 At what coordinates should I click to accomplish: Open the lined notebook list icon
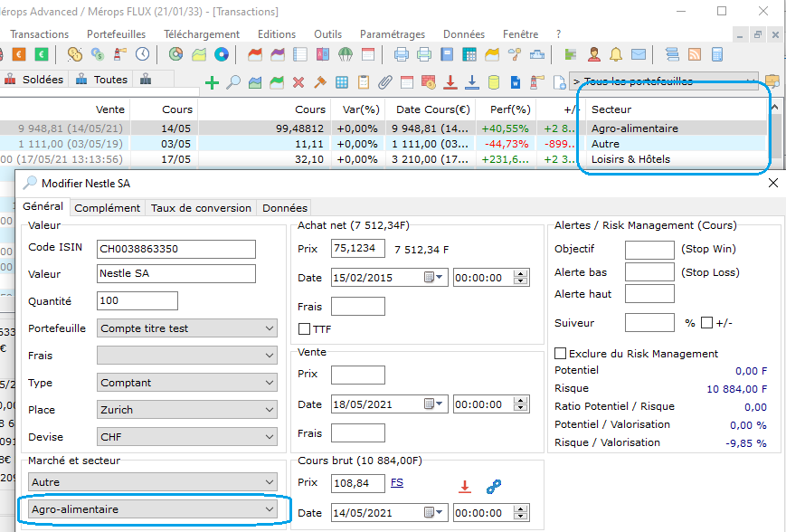[300, 54]
